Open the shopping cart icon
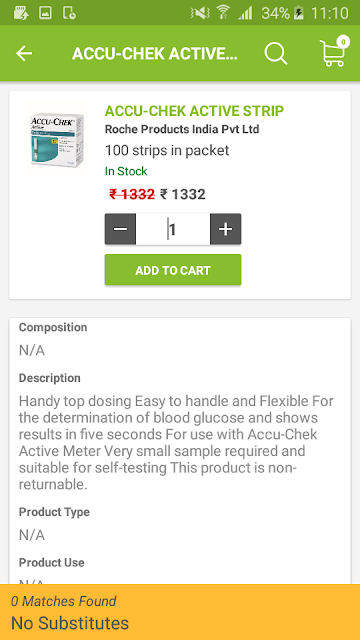This screenshot has width=360, height=640. 333,53
